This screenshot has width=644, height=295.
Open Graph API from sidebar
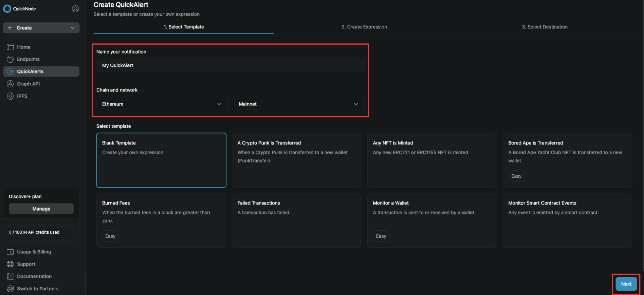[x=41, y=84]
